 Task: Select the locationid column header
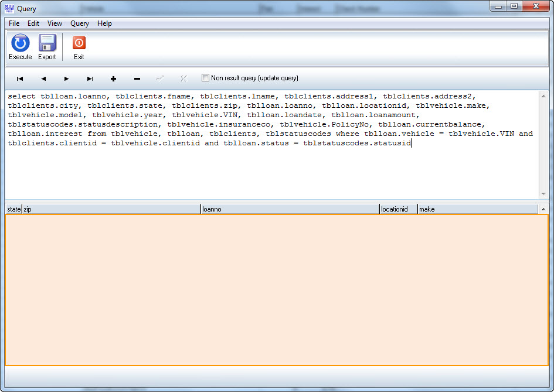point(398,209)
